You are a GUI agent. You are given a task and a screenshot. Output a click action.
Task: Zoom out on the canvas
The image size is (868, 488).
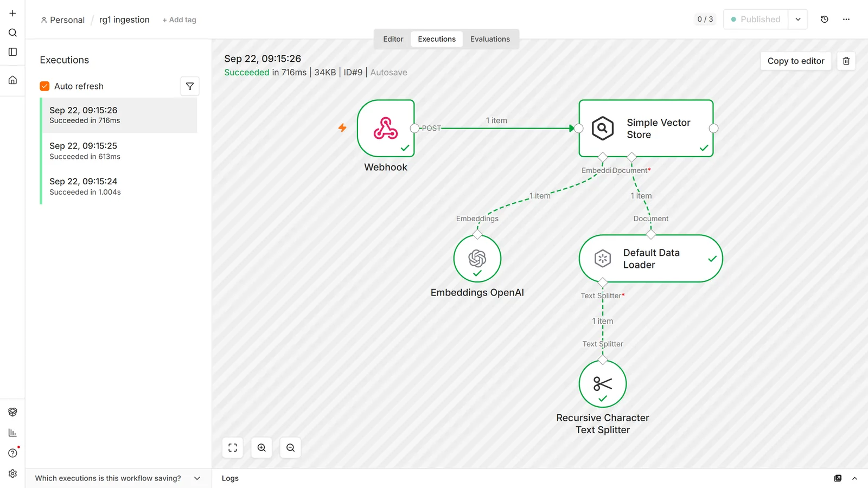(x=290, y=448)
